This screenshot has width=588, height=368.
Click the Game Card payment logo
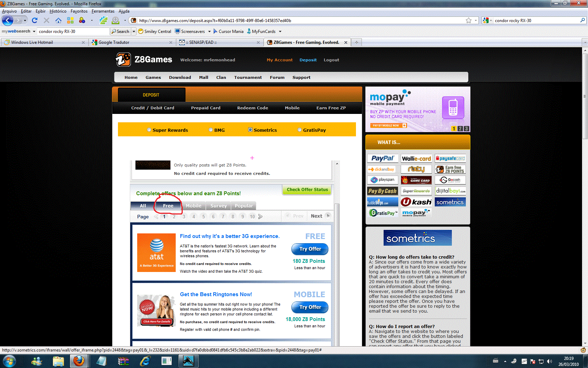point(416,180)
